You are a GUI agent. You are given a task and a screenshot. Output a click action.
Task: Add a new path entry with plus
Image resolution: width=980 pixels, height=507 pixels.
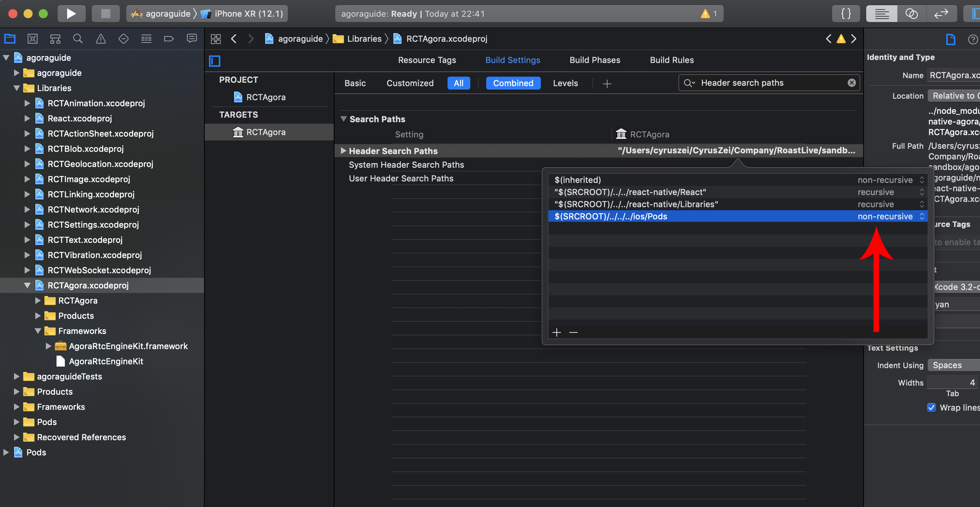pos(557,332)
